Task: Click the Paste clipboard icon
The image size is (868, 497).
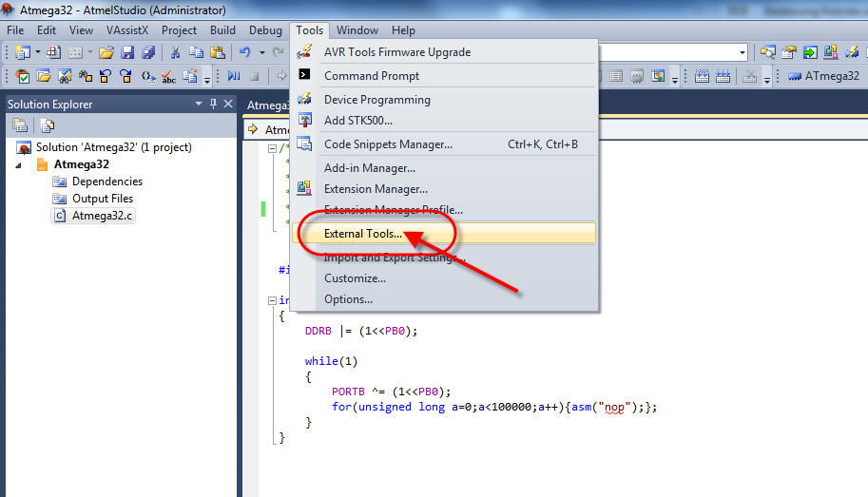Action: pyautogui.click(x=218, y=52)
